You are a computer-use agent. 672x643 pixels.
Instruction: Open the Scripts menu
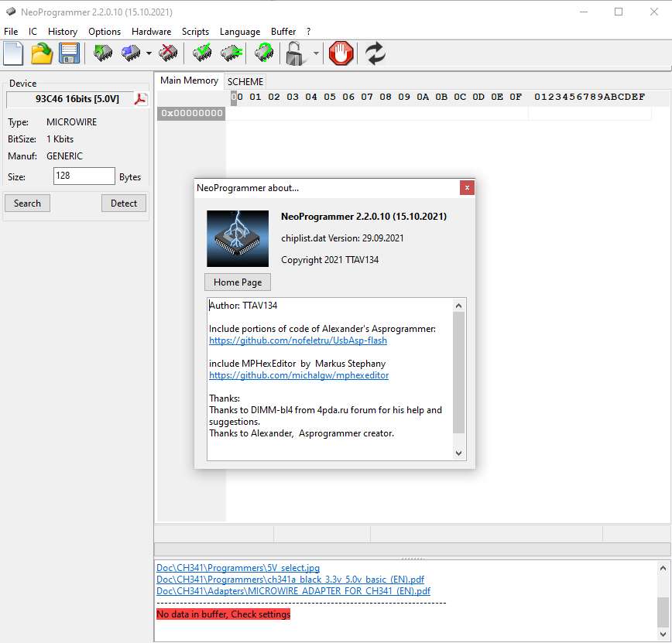point(195,32)
